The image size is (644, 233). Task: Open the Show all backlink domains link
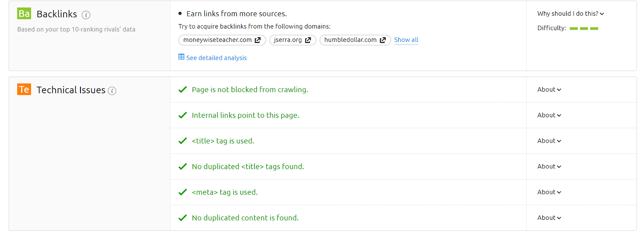(x=406, y=40)
